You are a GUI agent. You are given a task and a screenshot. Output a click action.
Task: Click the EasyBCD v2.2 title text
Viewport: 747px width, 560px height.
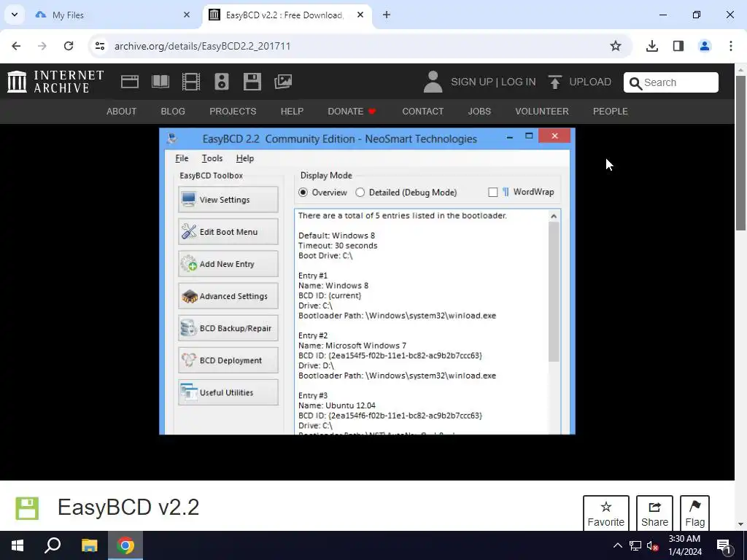(x=128, y=507)
